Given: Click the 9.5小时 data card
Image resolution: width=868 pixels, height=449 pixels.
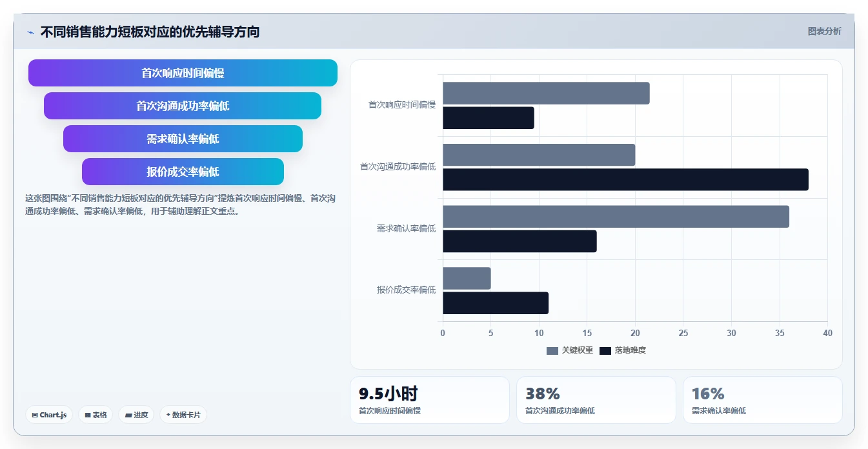Looking at the screenshot, I should pos(430,400).
